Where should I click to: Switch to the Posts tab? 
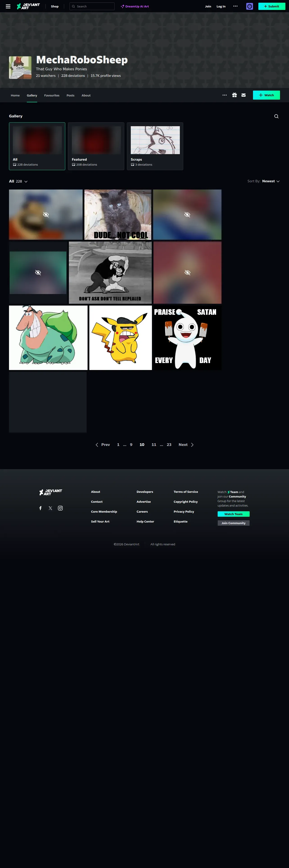(x=70, y=95)
